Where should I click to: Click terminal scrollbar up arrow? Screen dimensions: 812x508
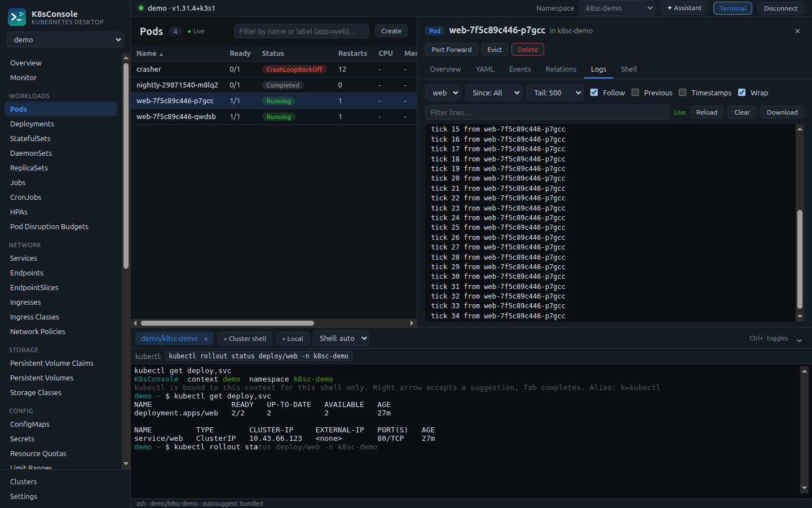[804, 371]
